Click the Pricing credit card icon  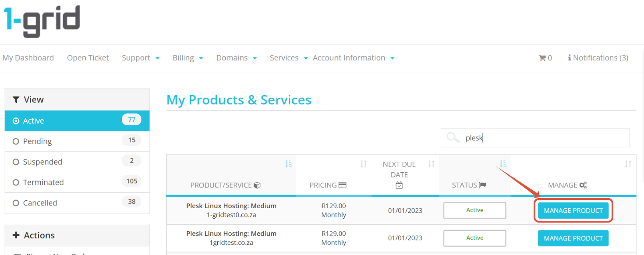point(343,185)
